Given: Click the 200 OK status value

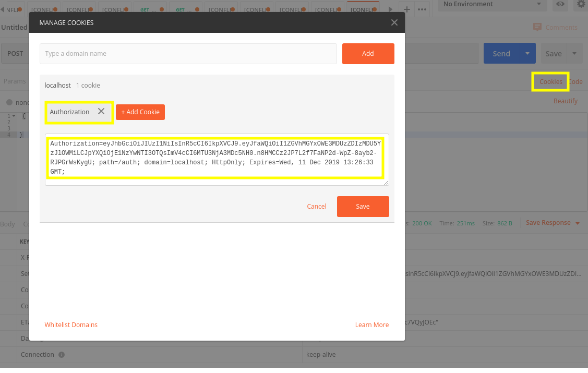Looking at the screenshot, I should tap(422, 223).
